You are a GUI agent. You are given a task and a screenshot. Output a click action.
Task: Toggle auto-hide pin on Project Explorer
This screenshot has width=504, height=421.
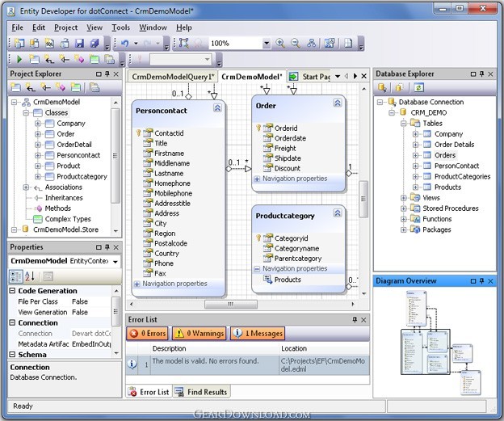pyautogui.click(x=107, y=74)
